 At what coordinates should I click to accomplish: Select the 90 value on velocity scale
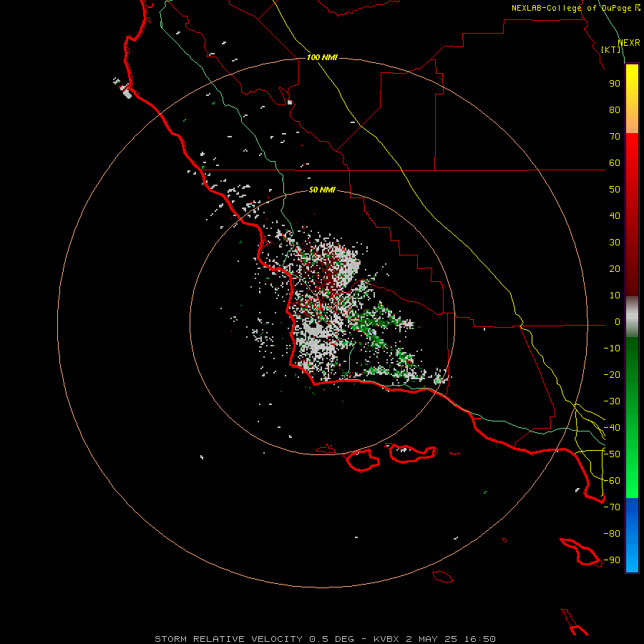coord(615,84)
